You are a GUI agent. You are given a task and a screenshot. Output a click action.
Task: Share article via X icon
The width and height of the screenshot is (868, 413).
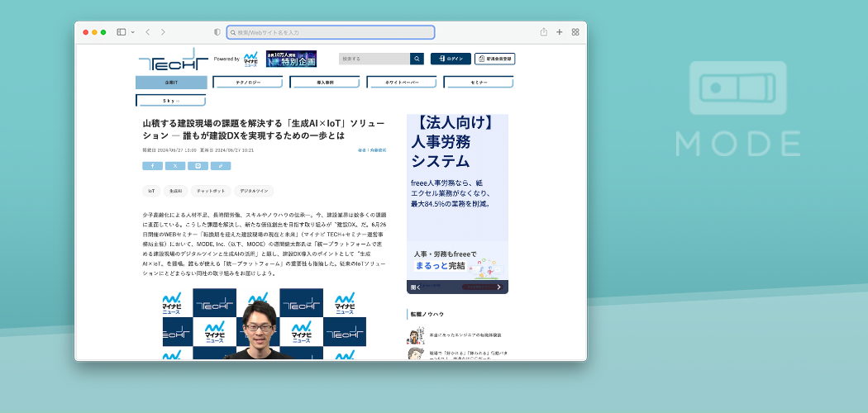coord(174,166)
